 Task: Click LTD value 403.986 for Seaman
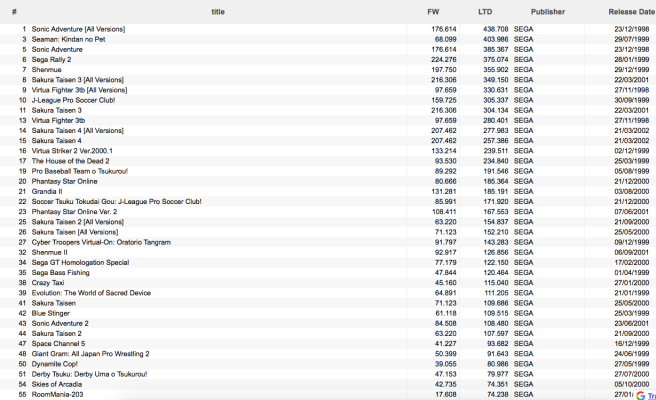(496, 39)
